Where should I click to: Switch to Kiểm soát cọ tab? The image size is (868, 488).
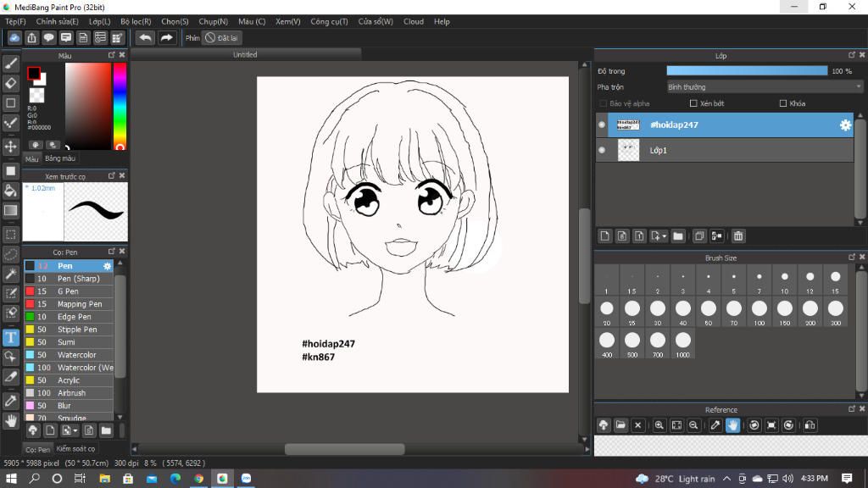(75, 449)
